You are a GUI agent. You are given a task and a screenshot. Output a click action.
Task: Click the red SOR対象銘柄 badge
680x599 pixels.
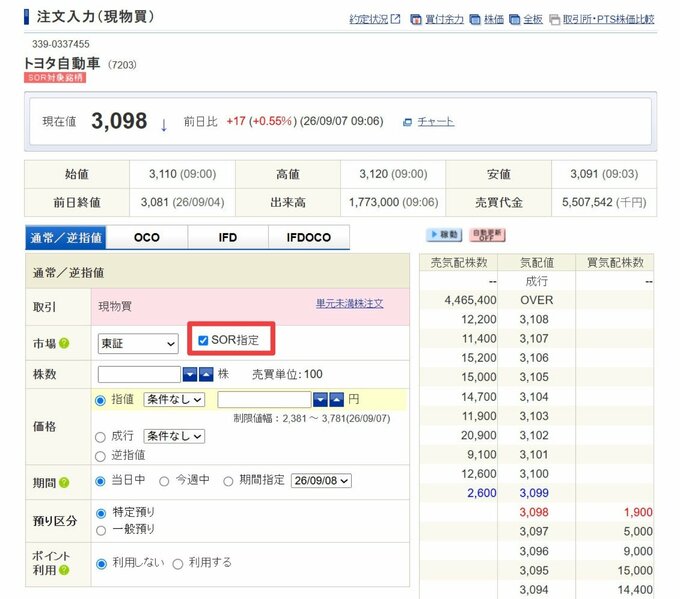coord(55,78)
